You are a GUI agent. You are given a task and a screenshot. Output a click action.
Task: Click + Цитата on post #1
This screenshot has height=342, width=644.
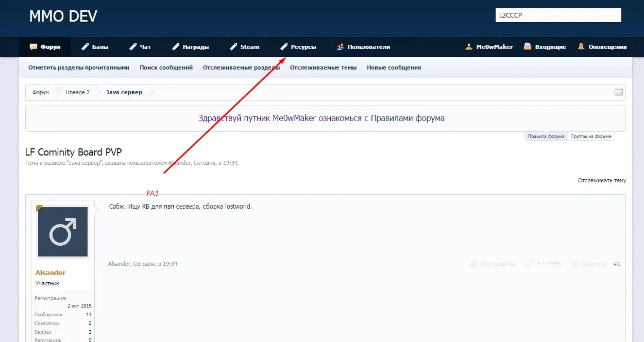click(x=549, y=264)
